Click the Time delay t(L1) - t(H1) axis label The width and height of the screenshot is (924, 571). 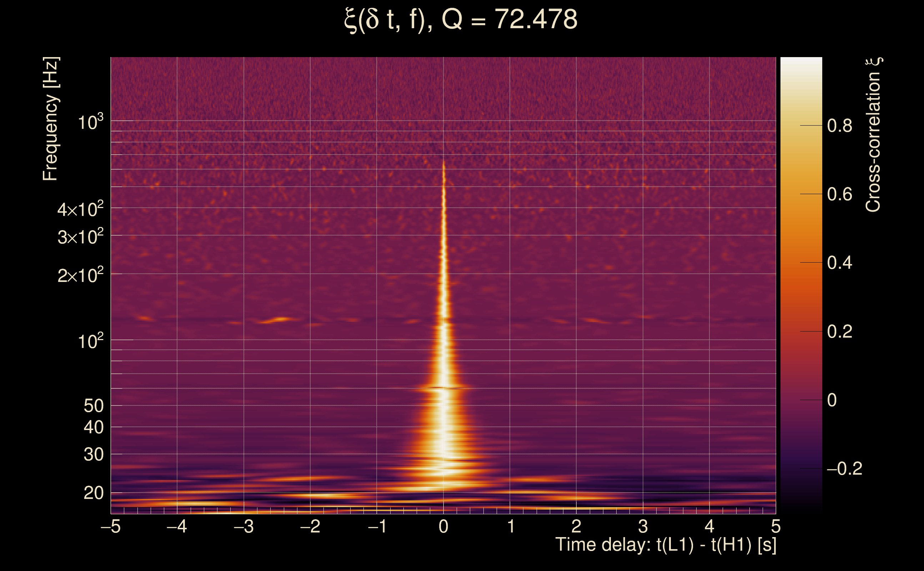click(x=666, y=545)
